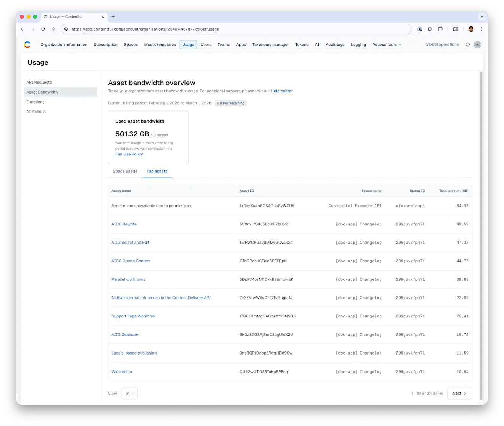Open Apps in top navigation
The height and width of the screenshot is (426, 504).
[x=241, y=45]
